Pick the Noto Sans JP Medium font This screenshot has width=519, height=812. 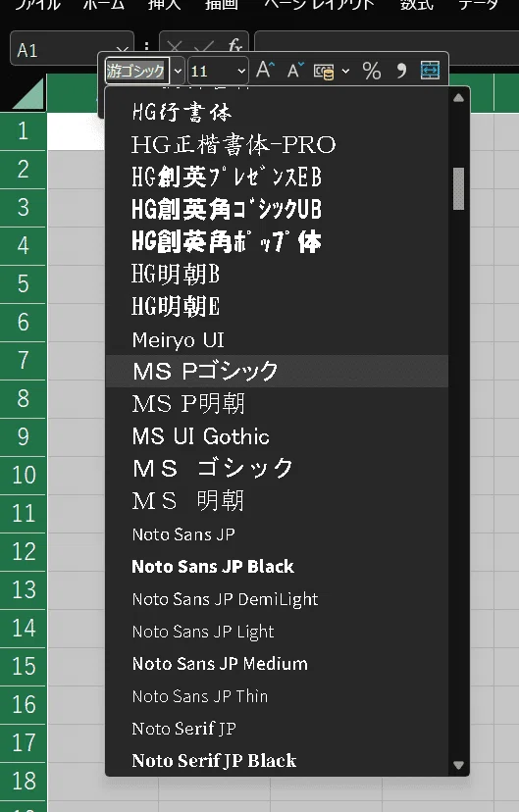coord(277,663)
